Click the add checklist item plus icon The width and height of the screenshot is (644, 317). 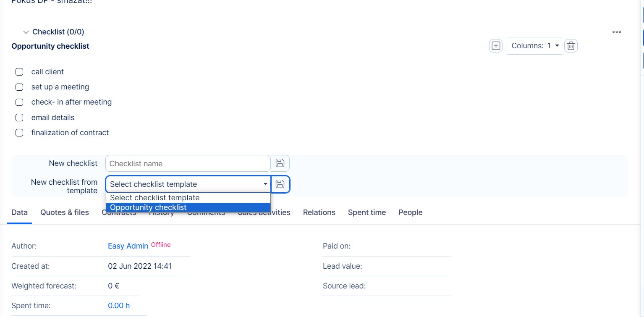pyautogui.click(x=496, y=46)
